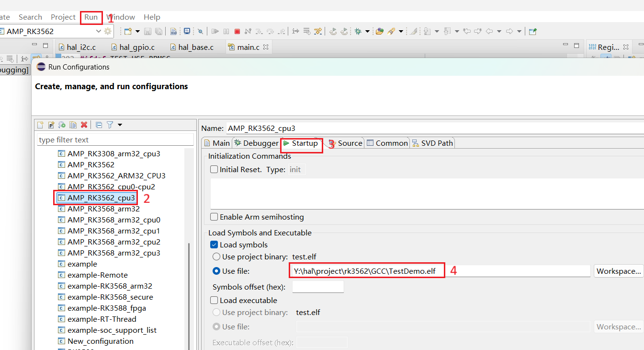Image resolution: width=644 pixels, height=350 pixels.
Task: Select AMP_RK3568_arm32_cpu0 in configuration list
Action: 113,220
